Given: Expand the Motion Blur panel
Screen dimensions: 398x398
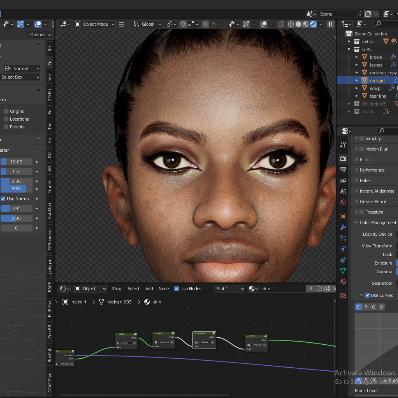Looking at the screenshot, I should point(377,149).
